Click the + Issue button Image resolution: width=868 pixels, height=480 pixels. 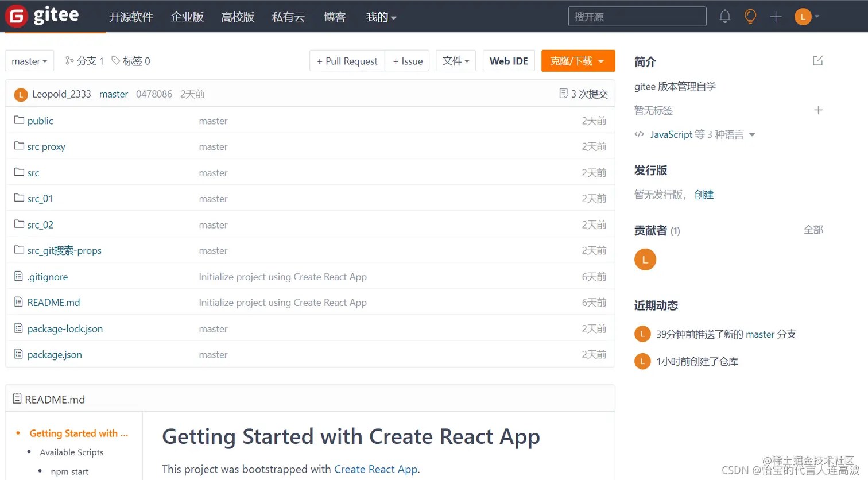pyautogui.click(x=408, y=61)
